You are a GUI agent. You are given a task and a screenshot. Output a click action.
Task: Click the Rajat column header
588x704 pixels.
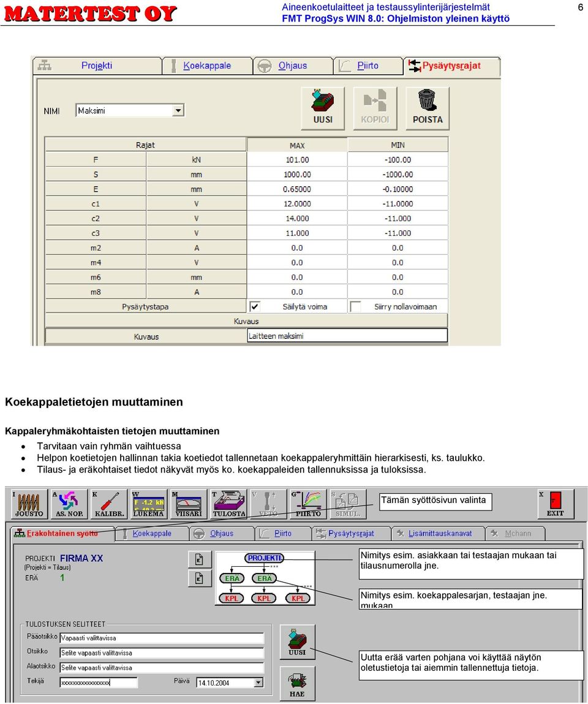point(145,145)
